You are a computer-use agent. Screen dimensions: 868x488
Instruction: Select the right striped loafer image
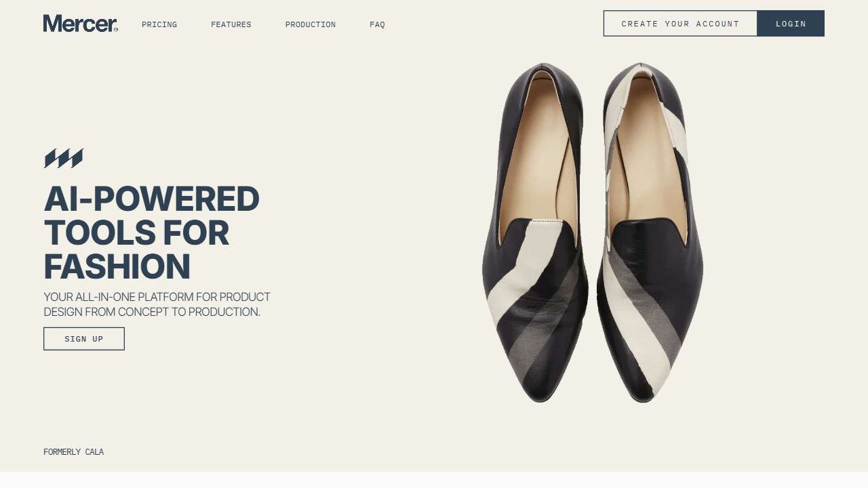pyautogui.click(x=650, y=232)
